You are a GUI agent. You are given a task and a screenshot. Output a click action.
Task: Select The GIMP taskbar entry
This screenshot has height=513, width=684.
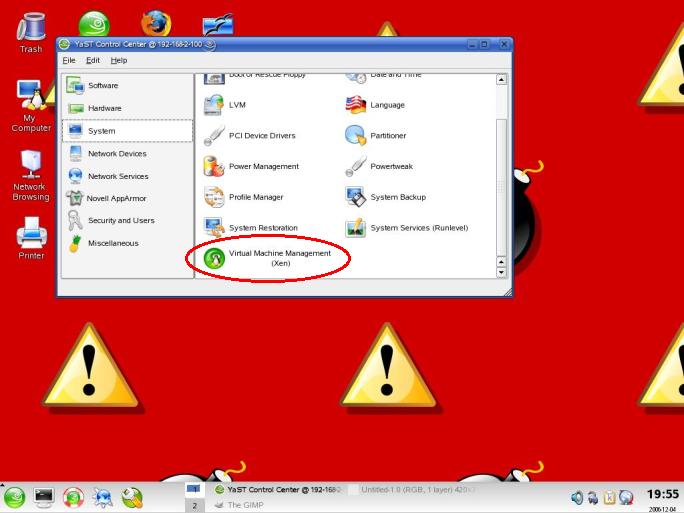[239, 505]
